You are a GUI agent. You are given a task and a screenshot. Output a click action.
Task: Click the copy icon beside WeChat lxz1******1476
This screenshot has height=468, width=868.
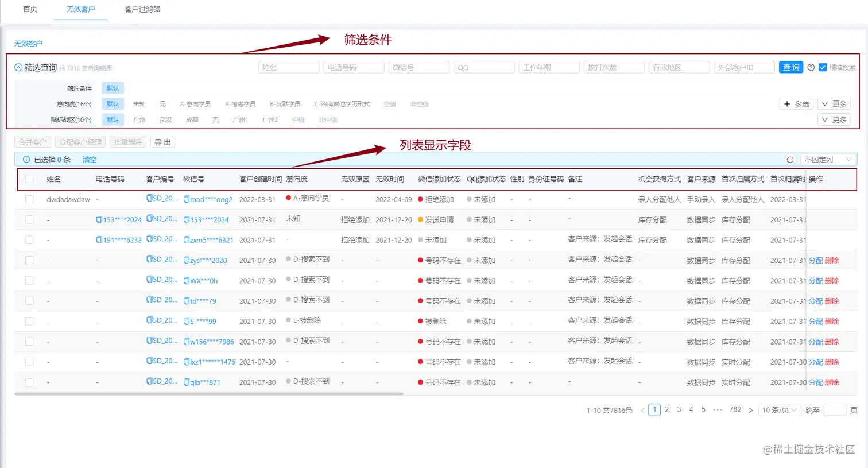click(186, 362)
